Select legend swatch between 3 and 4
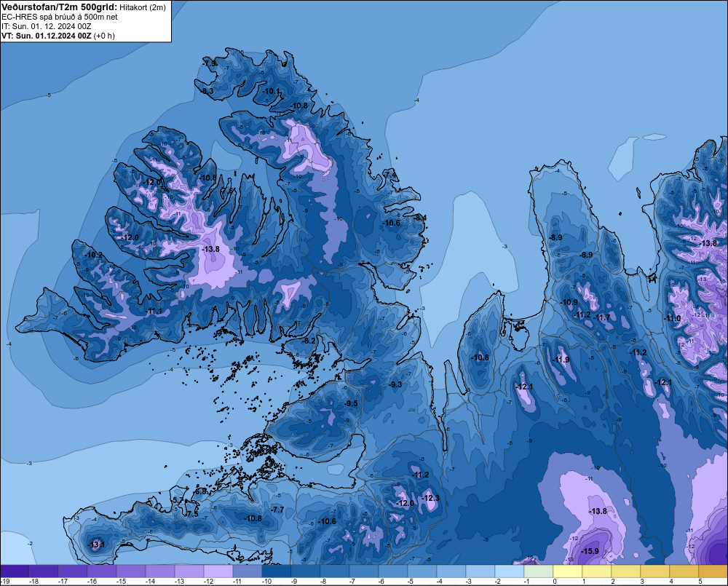This screenshot has width=728, height=586. [654, 571]
